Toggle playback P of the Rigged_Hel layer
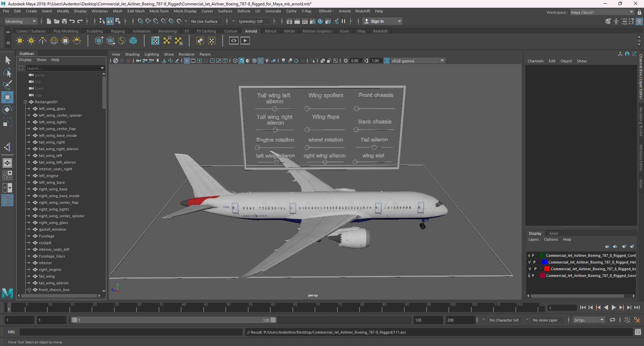This screenshot has height=346, width=644. click(x=534, y=262)
